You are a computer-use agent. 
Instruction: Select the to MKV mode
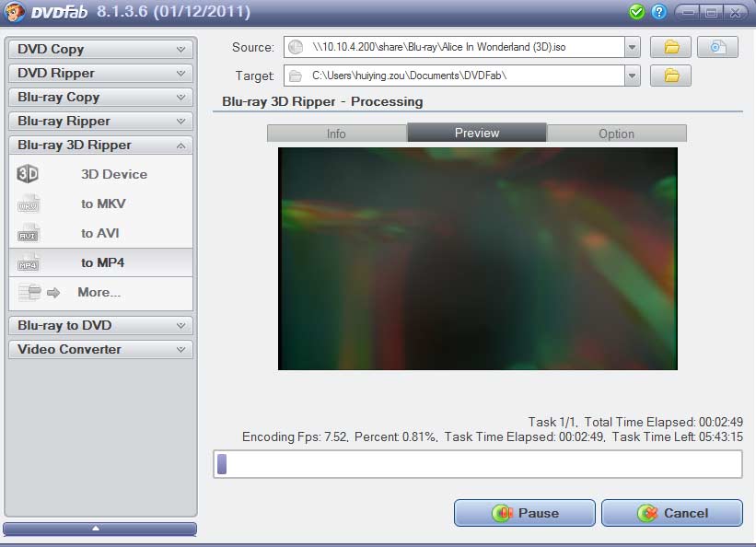point(100,204)
